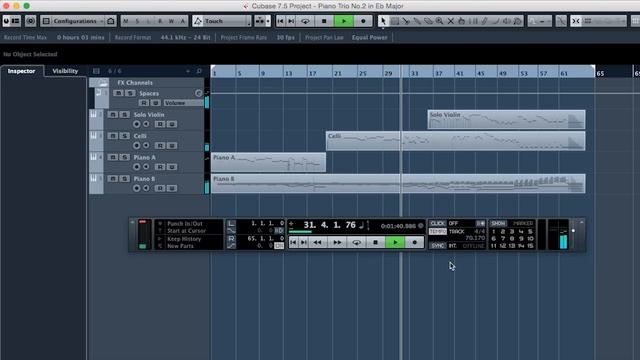
Task: Click Stop in the top toolbar
Action: tap(324, 21)
